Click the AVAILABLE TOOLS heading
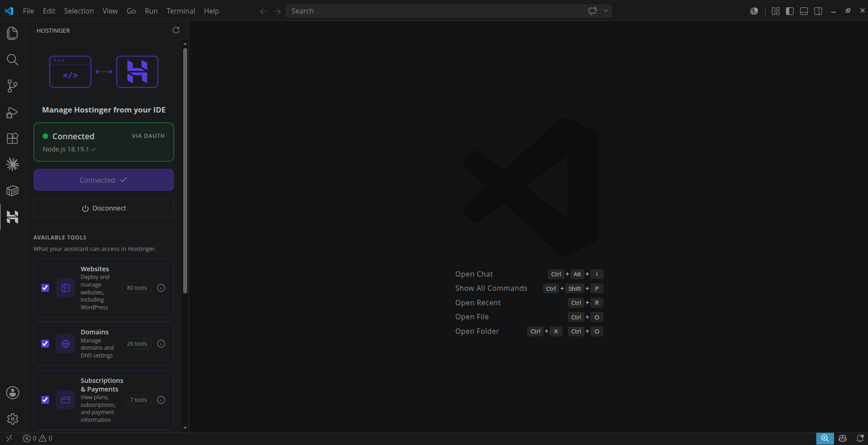 (60, 238)
